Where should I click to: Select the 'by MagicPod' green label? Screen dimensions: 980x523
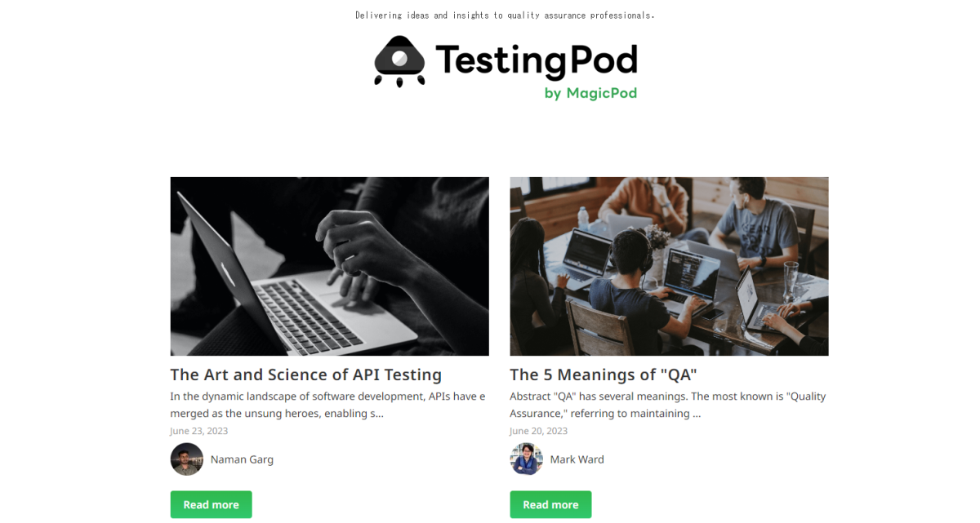[x=590, y=93]
